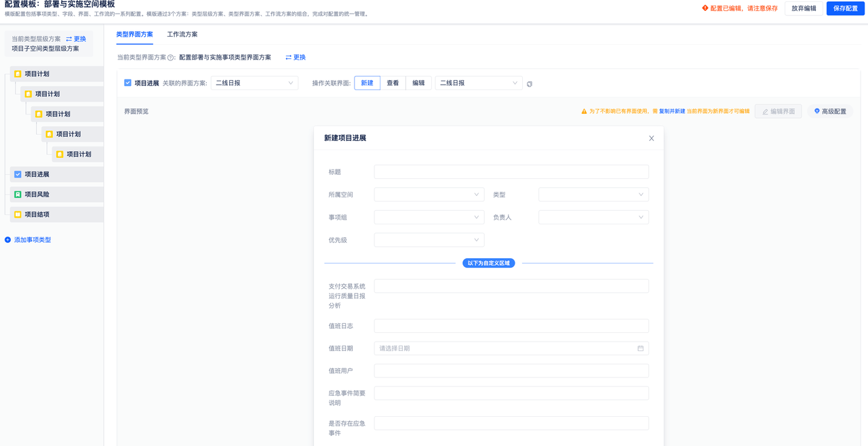Open the 关联的界面方案 二线日报 dropdown

point(254,83)
